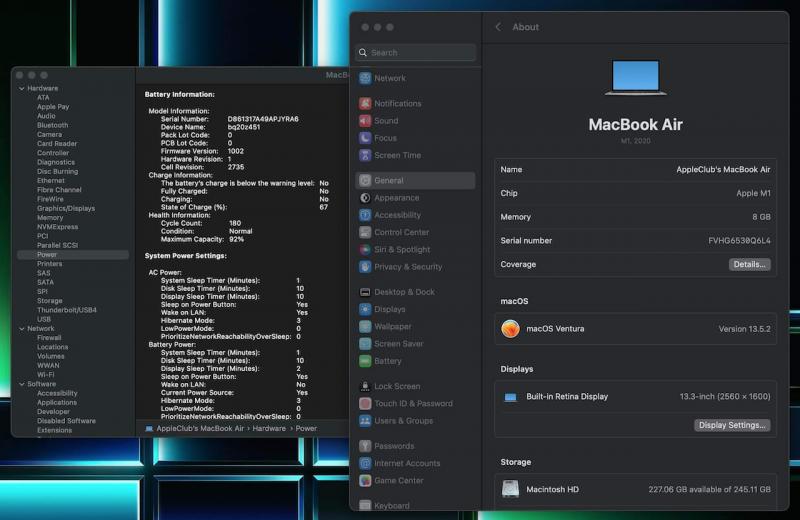Select Thunderbolt/USB4 in Hardware list
This screenshot has width=800, height=520.
click(x=67, y=310)
